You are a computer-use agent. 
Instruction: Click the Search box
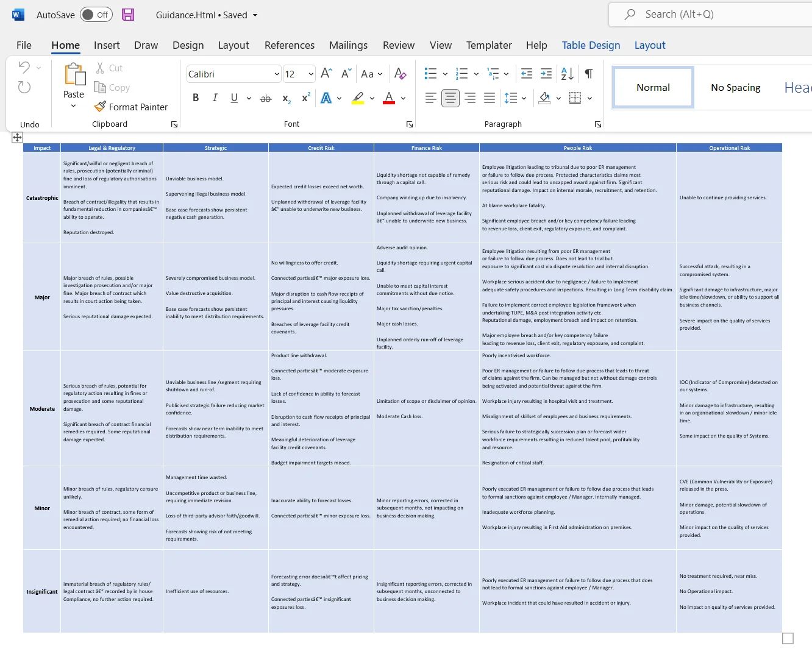click(x=710, y=14)
